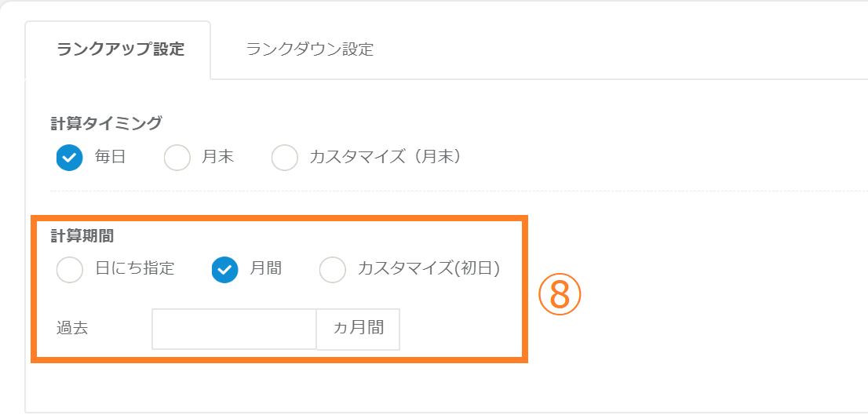The height and width of the screenshot is (415, 868).
Task: Click the 日にち指定 label text
Action: (x=134, y=268)
